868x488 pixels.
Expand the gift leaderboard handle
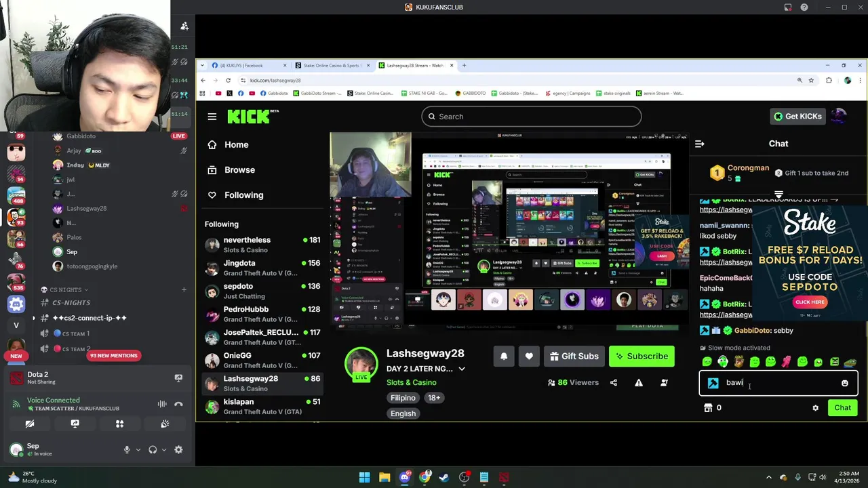click(x=778, y=195)
